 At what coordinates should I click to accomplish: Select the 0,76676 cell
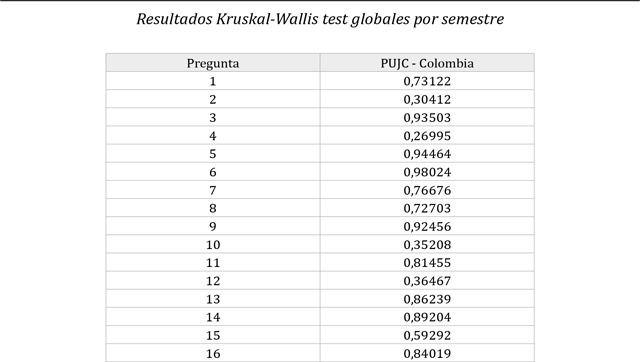427,190
